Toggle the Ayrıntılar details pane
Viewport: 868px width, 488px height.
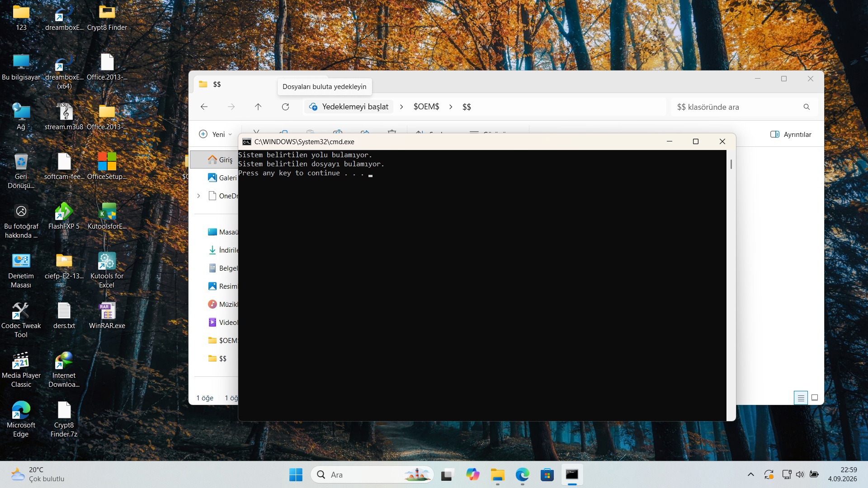(791, 134)
